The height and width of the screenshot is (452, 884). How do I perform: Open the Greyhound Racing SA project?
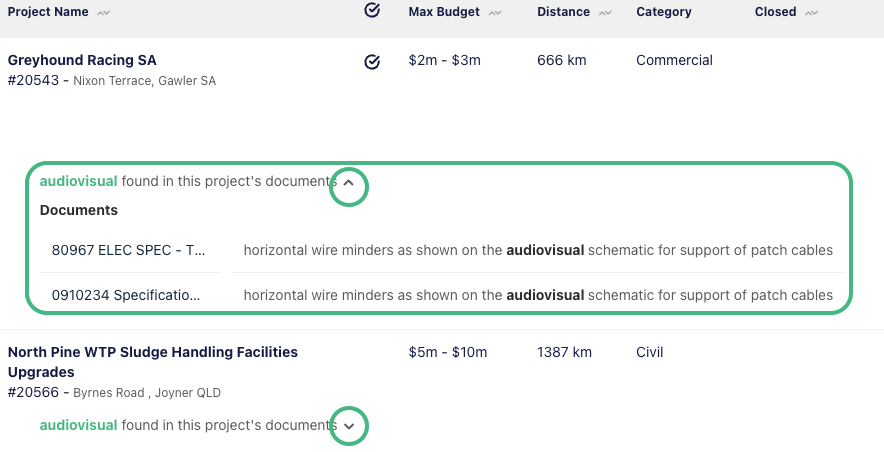82,60
